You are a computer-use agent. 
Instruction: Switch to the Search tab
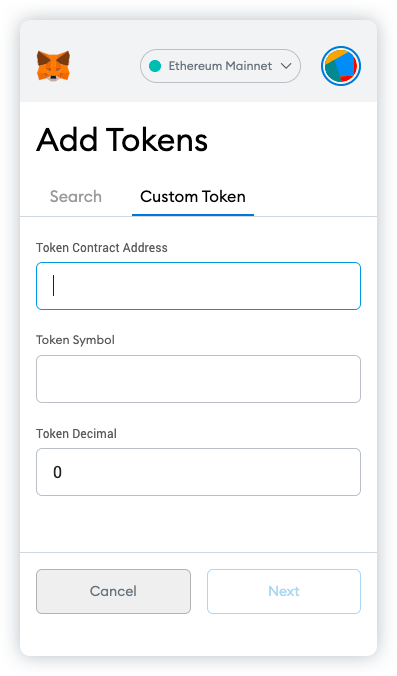point(76,197)
